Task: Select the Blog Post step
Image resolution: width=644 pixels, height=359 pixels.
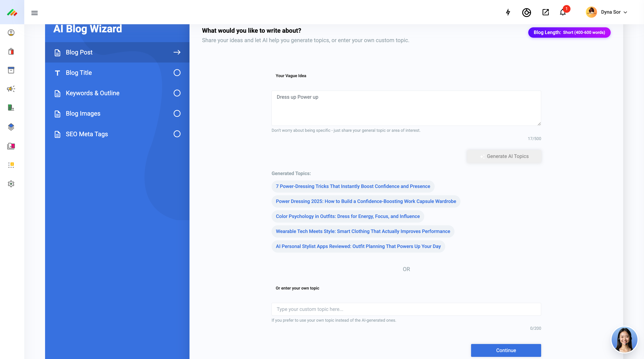Action: 117,52
